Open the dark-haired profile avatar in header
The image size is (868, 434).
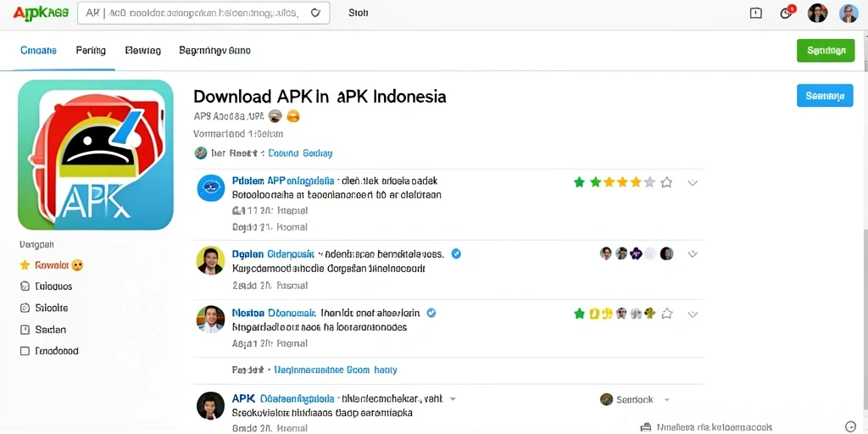tap(818, 14)
